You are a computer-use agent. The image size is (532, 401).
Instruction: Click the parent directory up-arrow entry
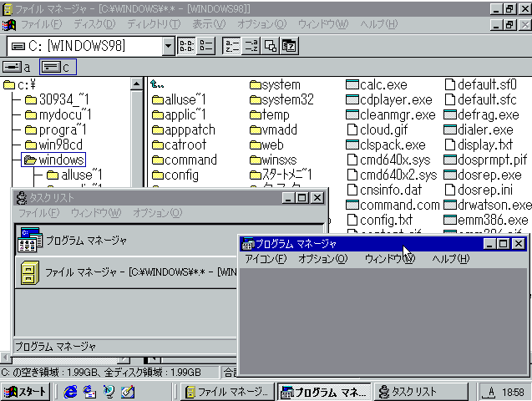[x=157, y=84]
